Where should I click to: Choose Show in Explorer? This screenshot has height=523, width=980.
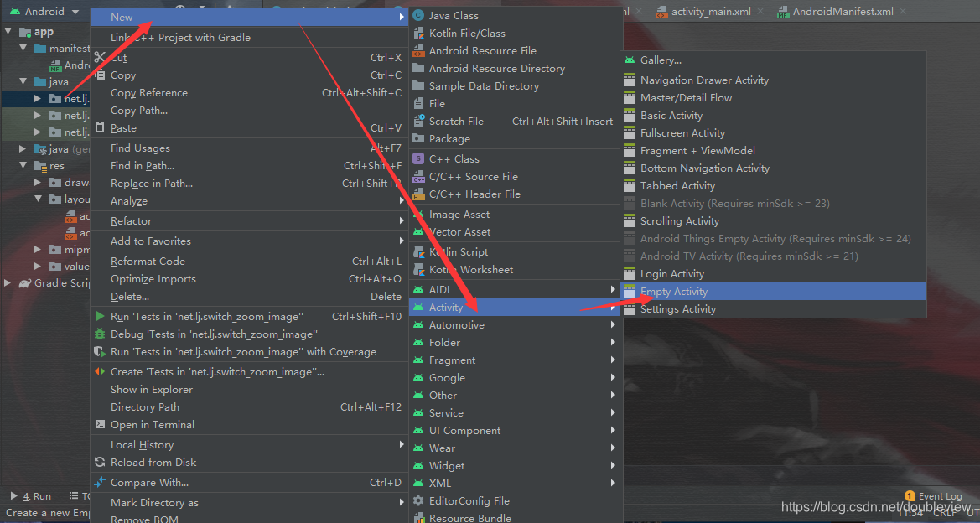[249, 389]
